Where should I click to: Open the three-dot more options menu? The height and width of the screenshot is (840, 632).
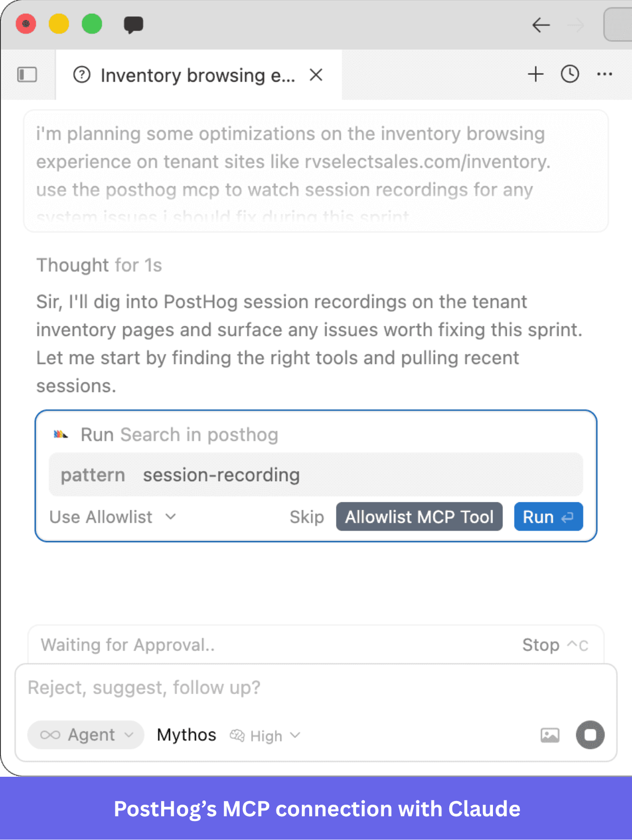(605, 74)
